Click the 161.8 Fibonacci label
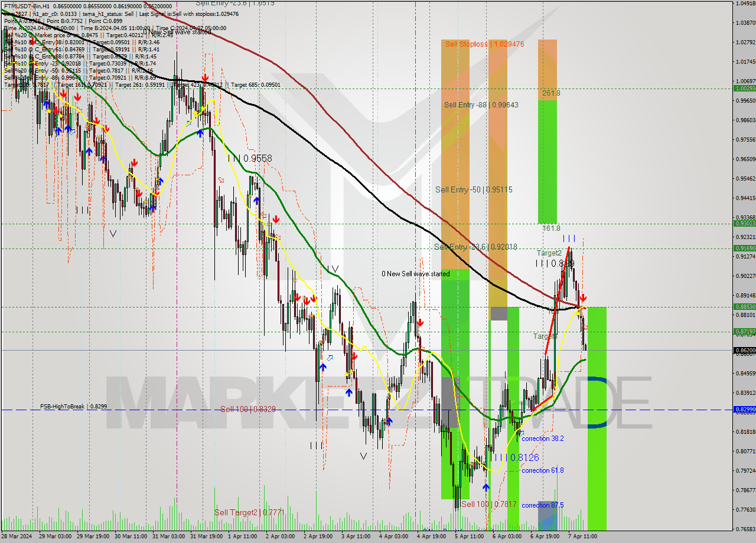Viewport: 756px width, 543px height. click(x=551, y=228)
